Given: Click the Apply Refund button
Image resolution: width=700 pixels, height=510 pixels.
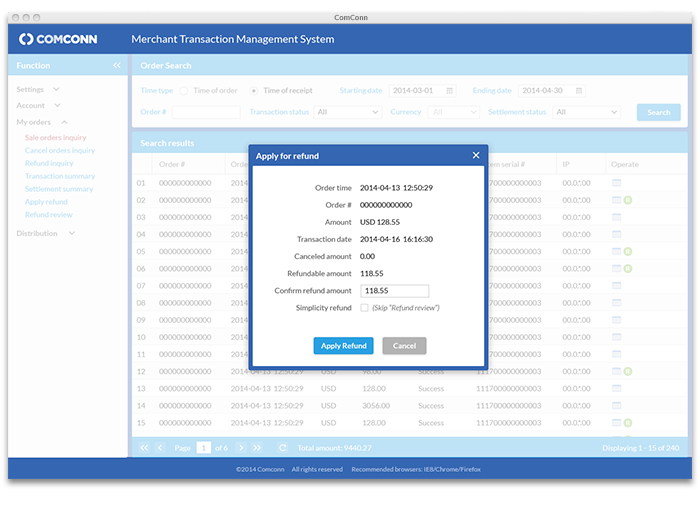Looking at the screenshot, I should 343,346.
